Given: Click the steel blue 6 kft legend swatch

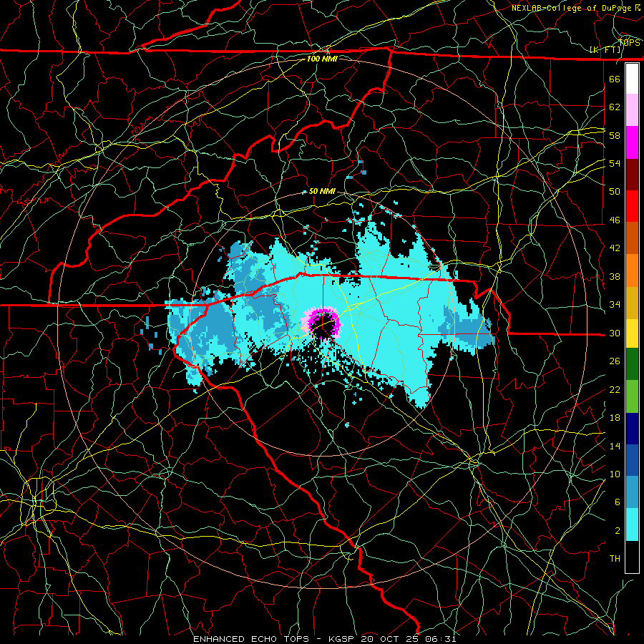Looking at the screenshot, I should (x=632, y=492).
